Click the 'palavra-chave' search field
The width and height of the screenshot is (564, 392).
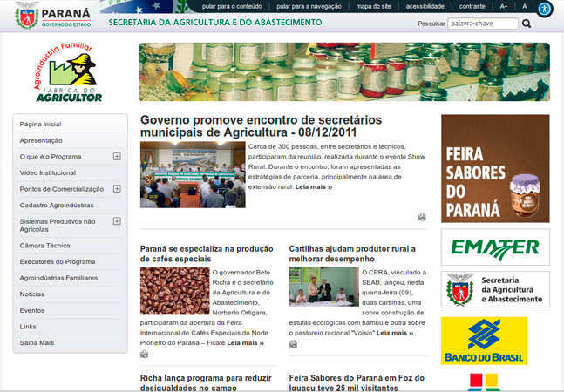tap(482, 24)
